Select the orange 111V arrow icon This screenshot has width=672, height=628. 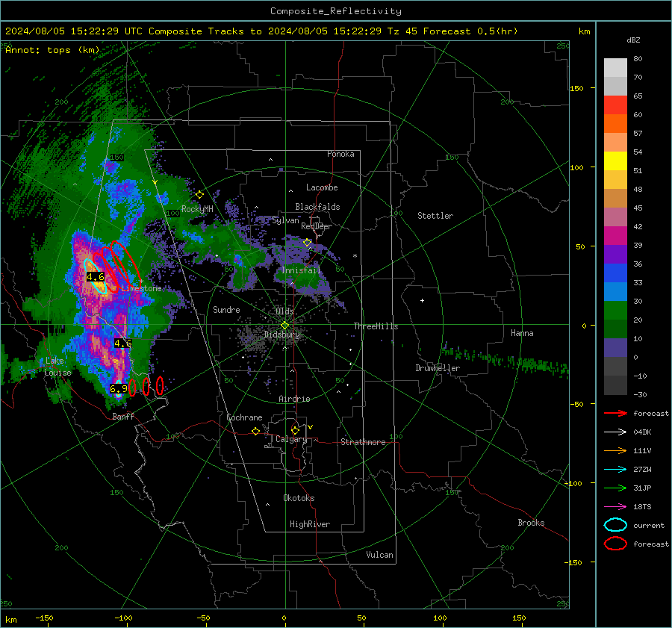point(615,450)
